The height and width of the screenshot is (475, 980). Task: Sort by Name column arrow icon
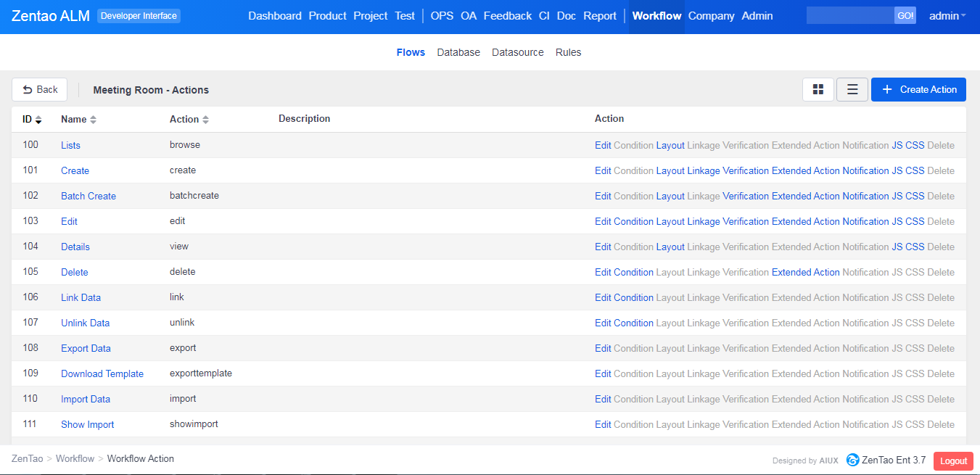point(93,120)
